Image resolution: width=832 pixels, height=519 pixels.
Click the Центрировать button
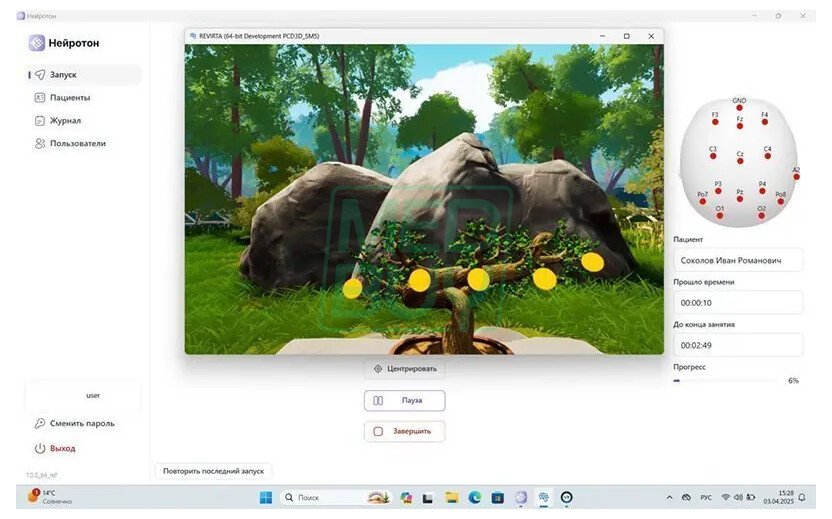click(405, 369)
